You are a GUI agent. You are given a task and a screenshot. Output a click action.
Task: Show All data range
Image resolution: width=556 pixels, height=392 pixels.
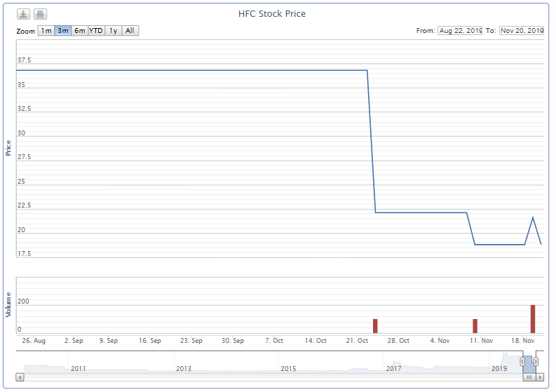pos(130,31)
